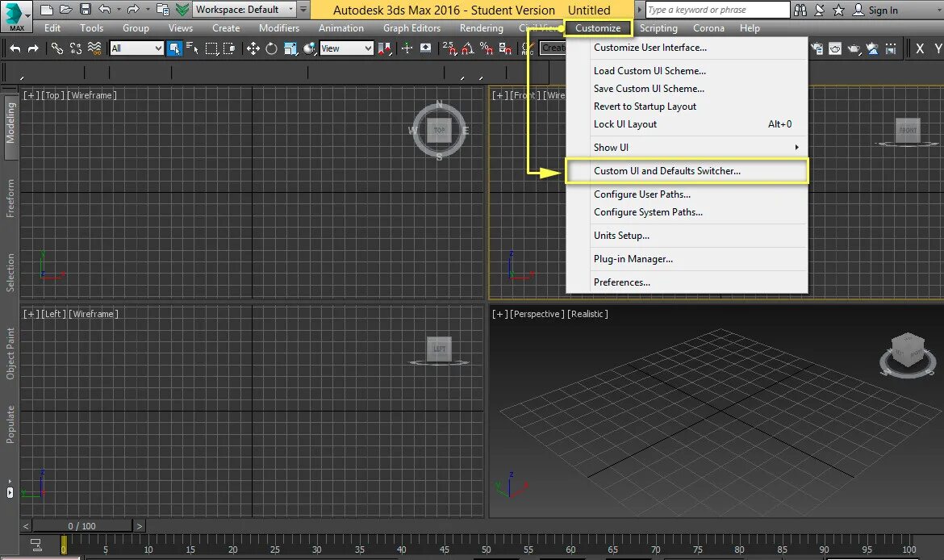Click the Top viewport ViewCube
This screenshot has width=944, height=560.
[440, 130]
